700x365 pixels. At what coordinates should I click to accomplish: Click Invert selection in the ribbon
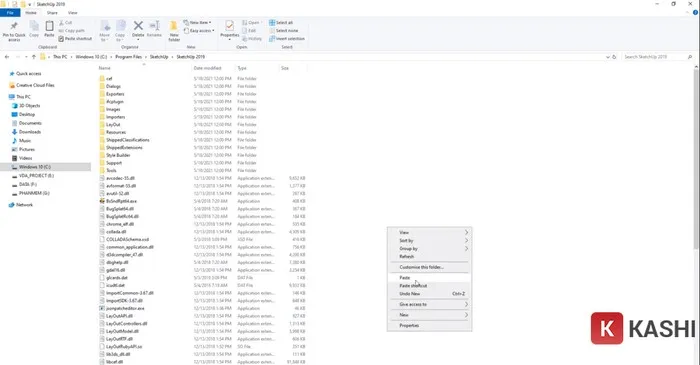point(287,38)
